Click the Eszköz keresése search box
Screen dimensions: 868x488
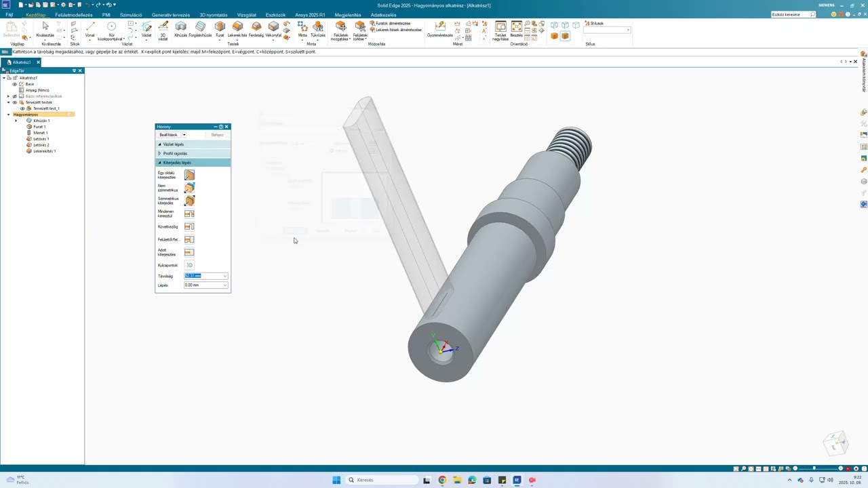coord(793,14)
